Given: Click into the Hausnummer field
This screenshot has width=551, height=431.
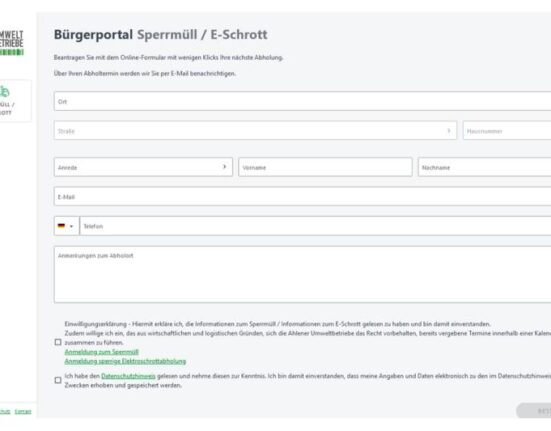Looking at the screenshot, I should click(x=507, y=131).
